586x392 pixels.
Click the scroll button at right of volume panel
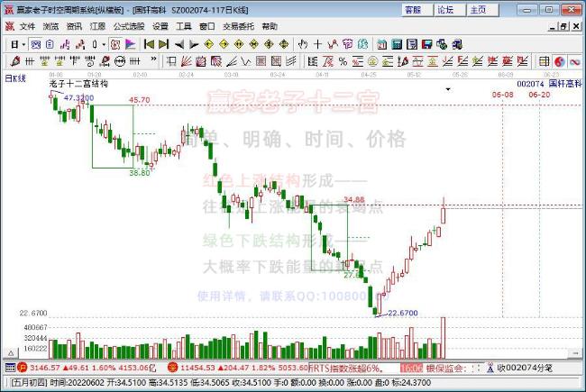[x=574, y=352]
